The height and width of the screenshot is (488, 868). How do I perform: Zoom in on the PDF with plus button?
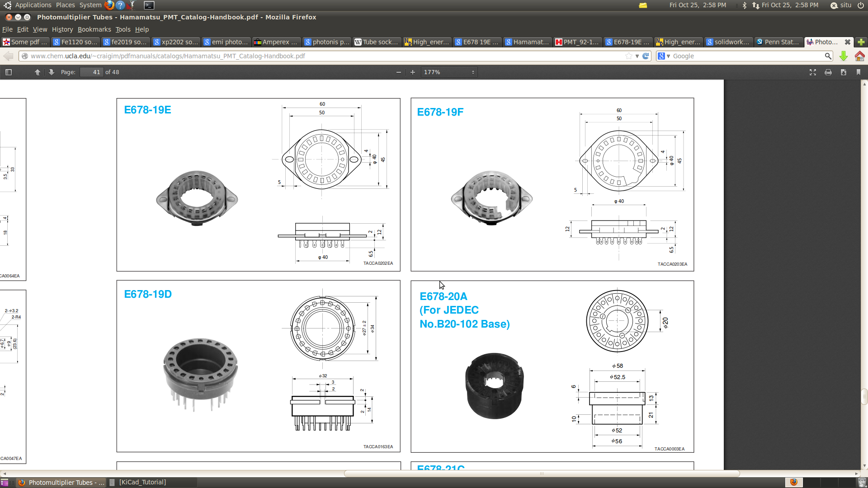[x=412, y=72]
